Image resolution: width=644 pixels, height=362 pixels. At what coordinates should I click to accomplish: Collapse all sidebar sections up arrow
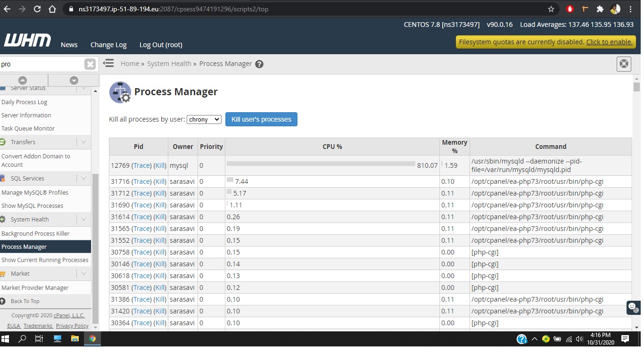[x=23, y=80]
